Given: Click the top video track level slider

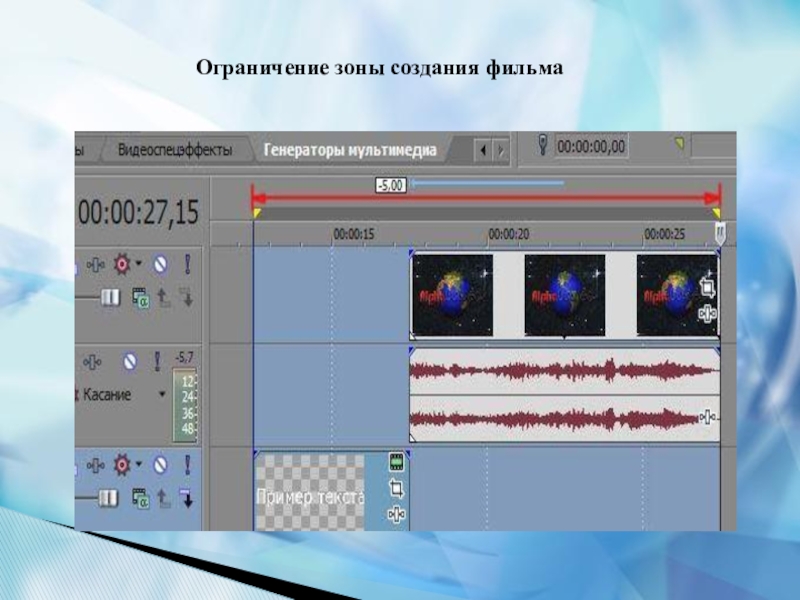Looking at the screenshot, I should (x=109, y=297).
